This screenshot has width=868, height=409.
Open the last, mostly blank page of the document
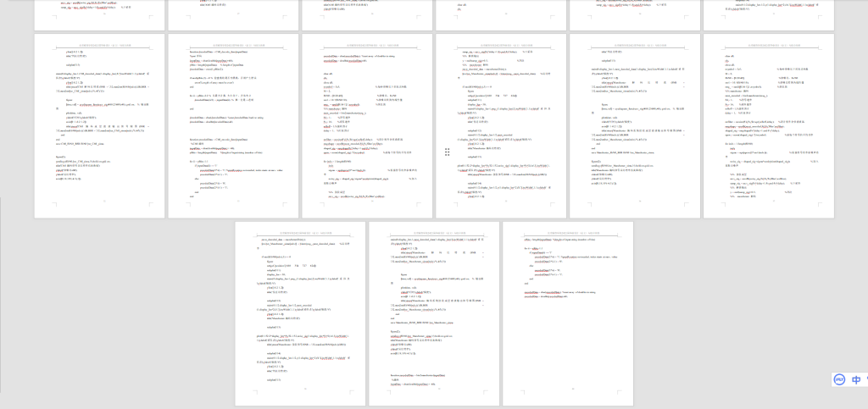pos(567,339)
